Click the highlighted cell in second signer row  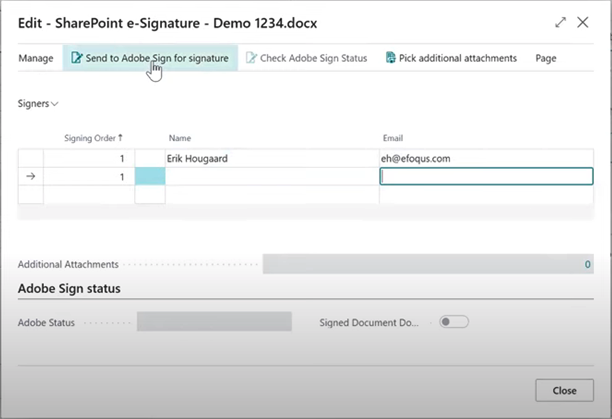[150, 177]
